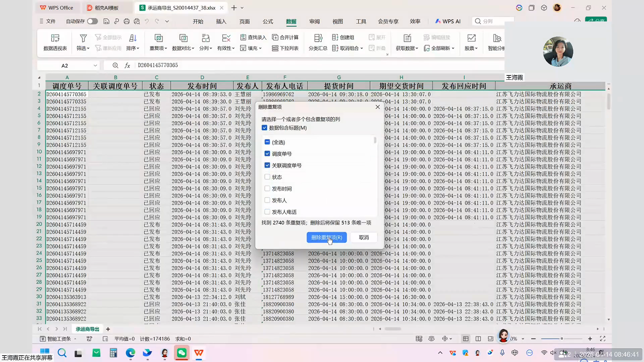Image resolution: width=644 pixels, height=362 pixels.
Task: Open the 审阅 ribbon tab
Action: pyautogui.click(x=314, y=21)
